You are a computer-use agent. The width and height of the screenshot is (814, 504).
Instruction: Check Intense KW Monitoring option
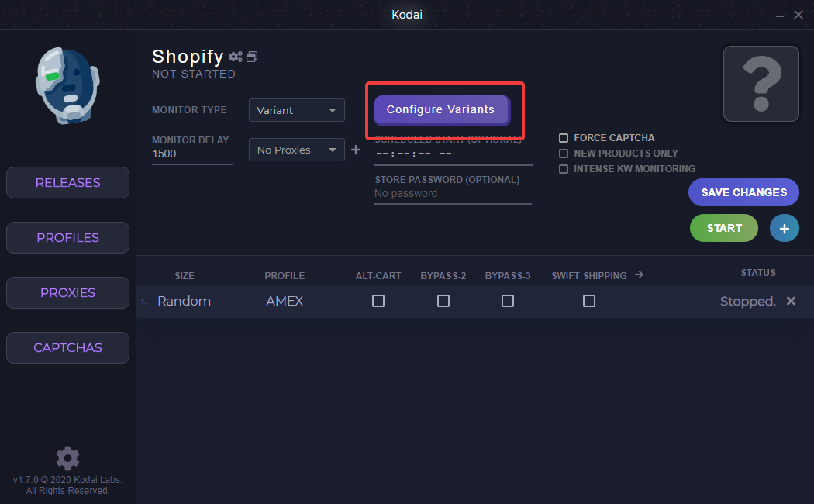pyautogui.click(x=564, y=169)
